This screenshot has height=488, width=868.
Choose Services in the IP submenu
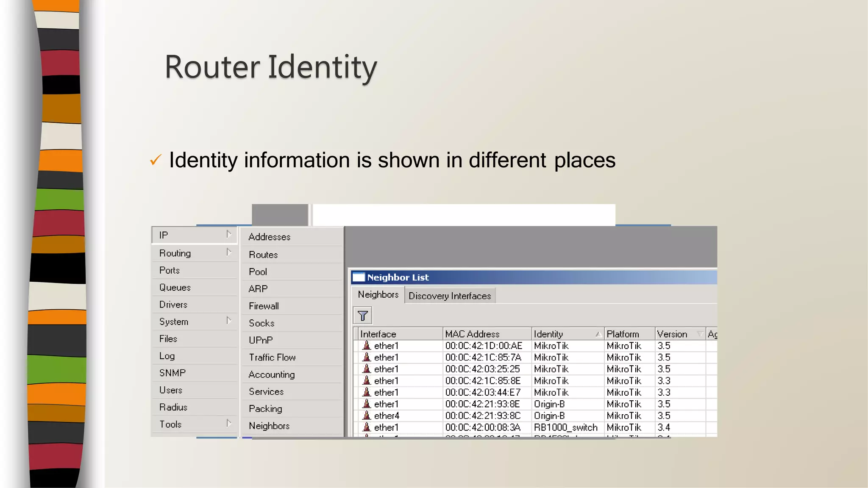tap(292, 391)
